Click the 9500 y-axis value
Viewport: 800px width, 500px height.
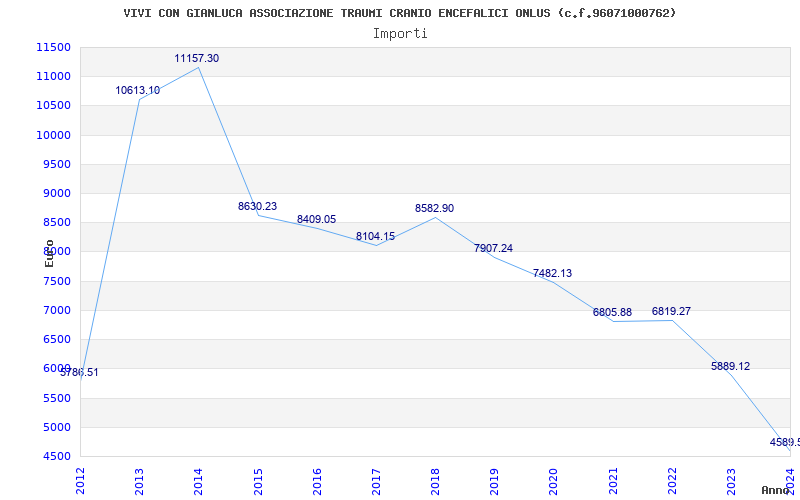(56, 164)
